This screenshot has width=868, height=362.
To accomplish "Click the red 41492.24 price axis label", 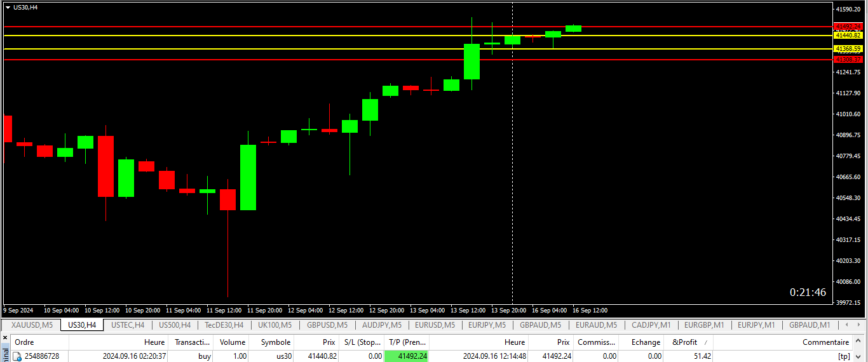I will pyautogui.click(x=848, y=27).
